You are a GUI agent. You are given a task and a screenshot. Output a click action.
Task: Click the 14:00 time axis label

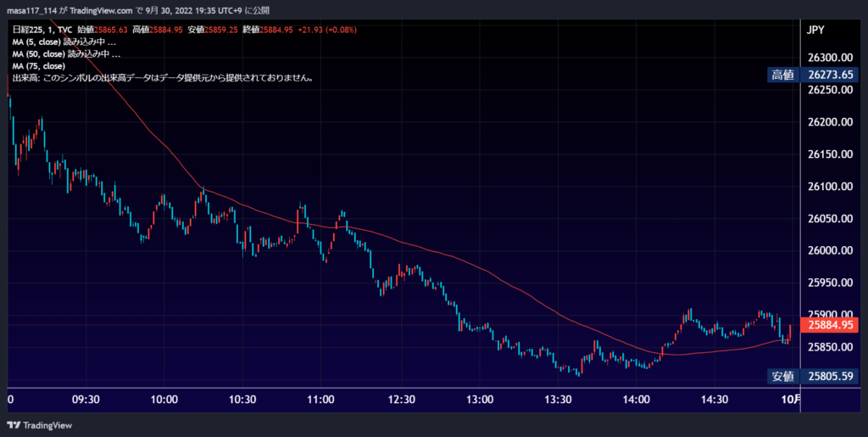(x=637, y=400)
